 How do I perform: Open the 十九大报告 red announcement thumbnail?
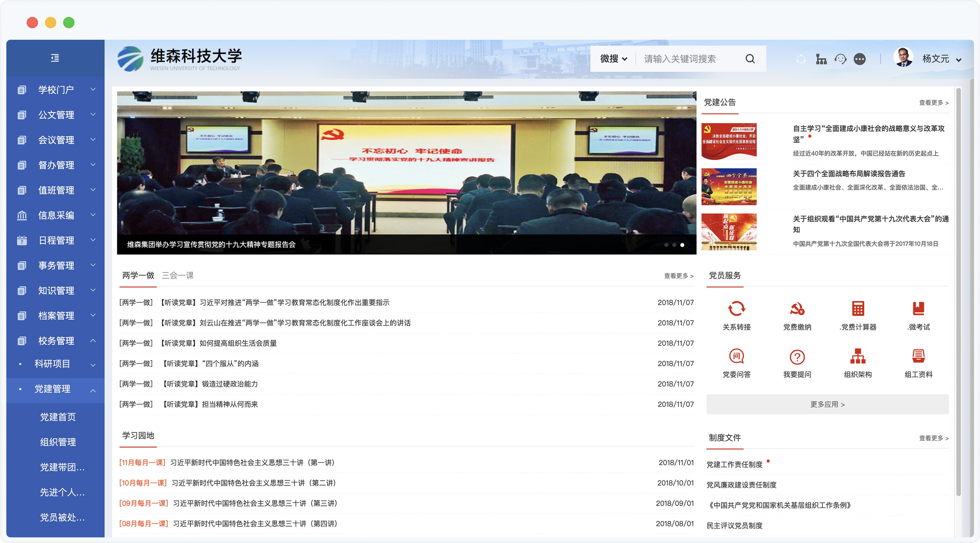coord(729,141)
